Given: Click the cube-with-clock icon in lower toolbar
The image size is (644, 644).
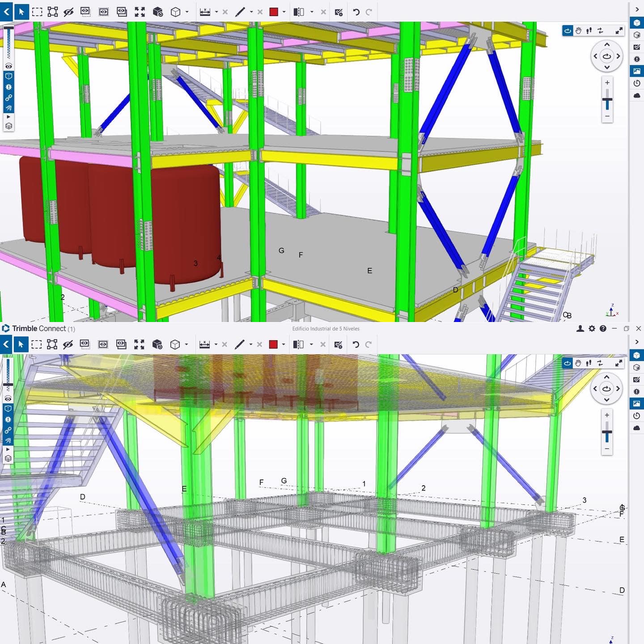Looking at the screenshot, I should (157, 344).
